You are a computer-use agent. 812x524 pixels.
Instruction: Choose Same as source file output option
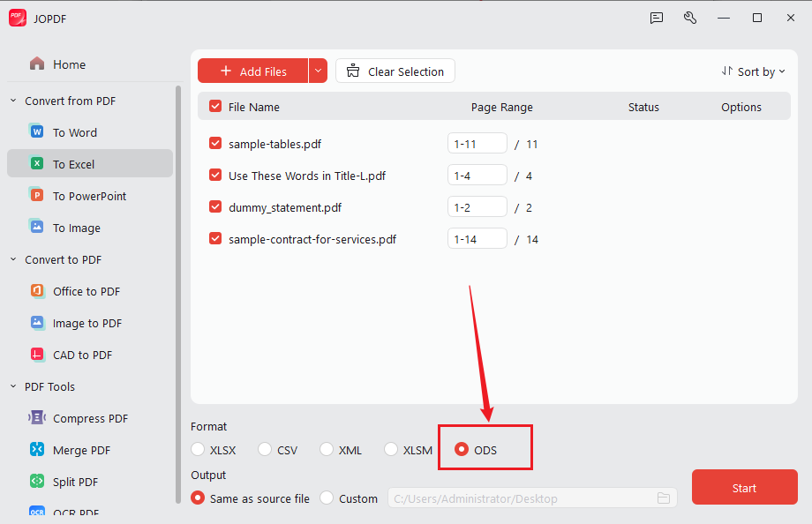(x=198, y=498)
